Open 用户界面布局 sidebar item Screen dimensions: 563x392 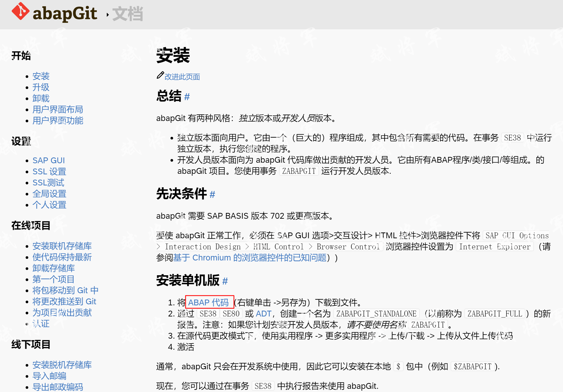point(58,109)
